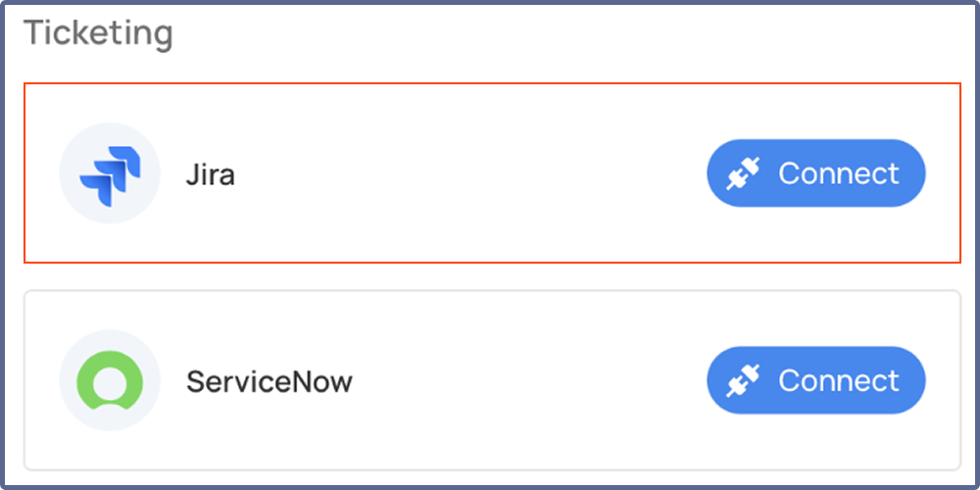
Task: Click empty space between Jira label and Connect button
Action: tap(470, 173)
